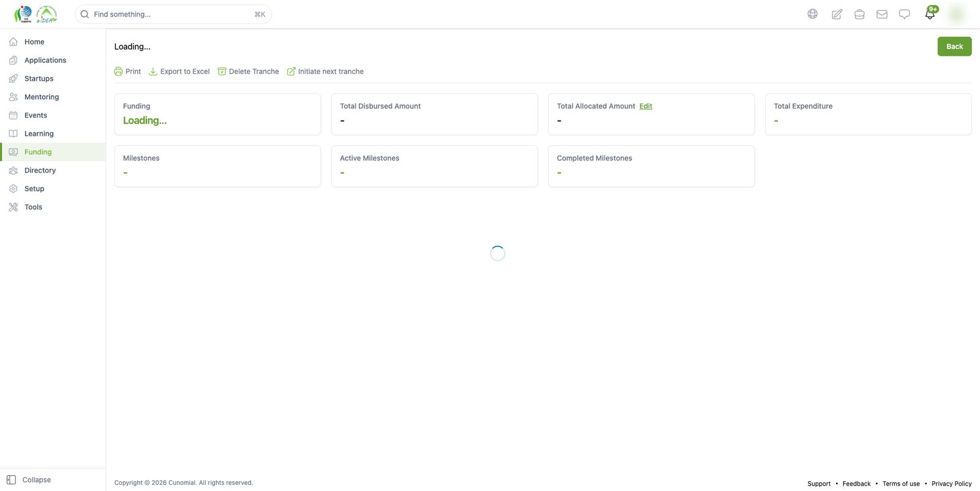
Task: Click the Home house icon in sidebar
Action: coord(13,42)
